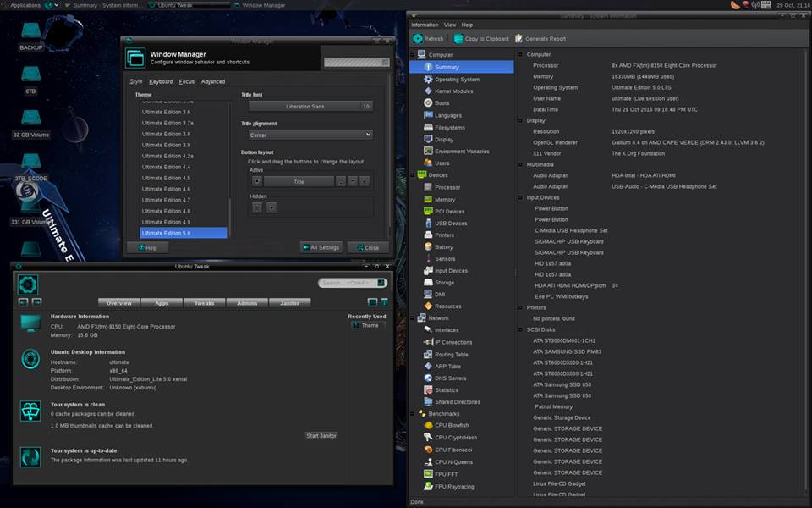Open the Keyboard tab in Window Manager
Viewport: 812px width, 508px height.
point(161,81)
